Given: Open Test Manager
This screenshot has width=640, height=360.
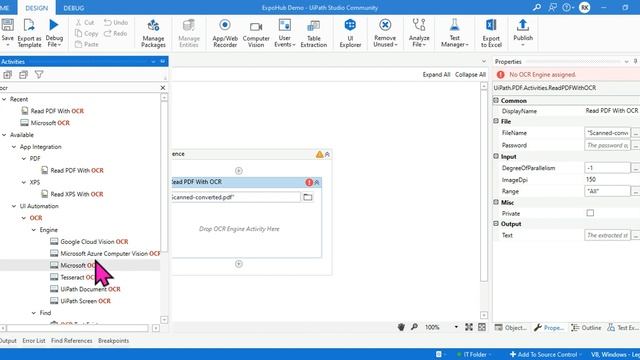Looking at the screenshot, I should coord(454,33).
